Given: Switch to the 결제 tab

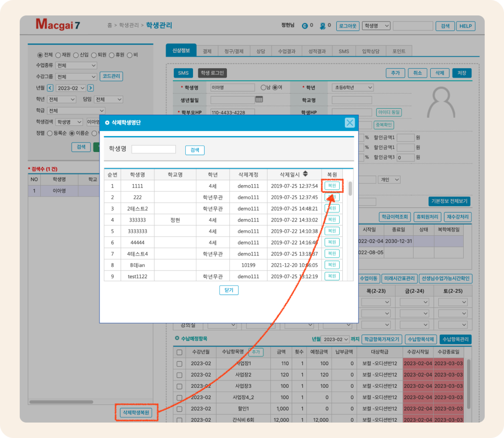Looking at the screenshot, I should coord(207,51).
